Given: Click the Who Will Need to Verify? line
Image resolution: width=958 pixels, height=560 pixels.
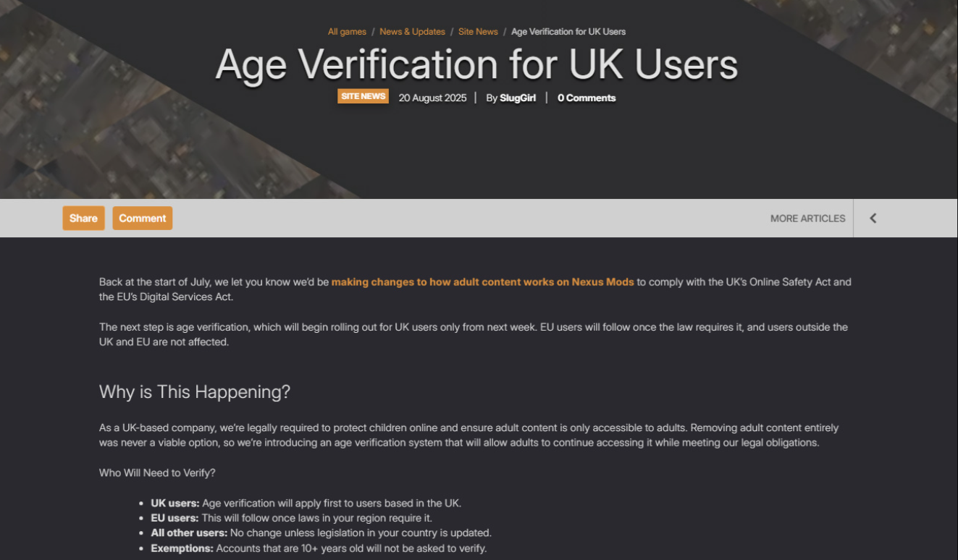Looking at the screenshot, I should point(157,473).
